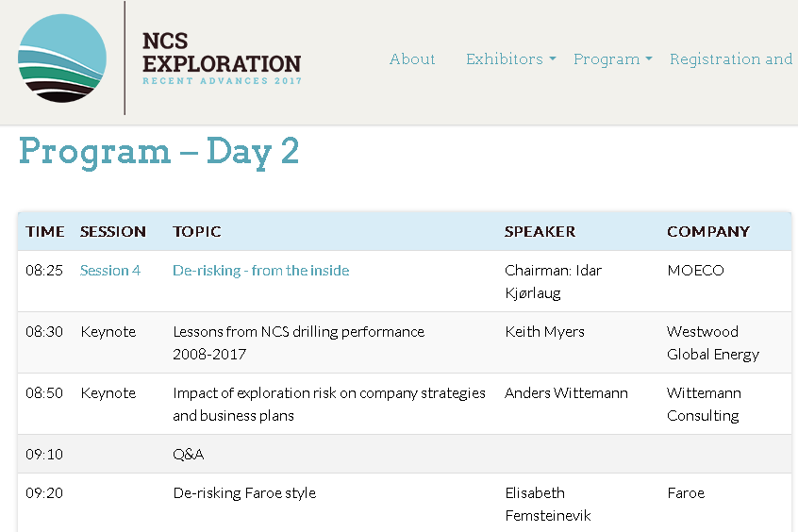Click the SESSION column header
This screenshot has height=532, width=798.
113,232
